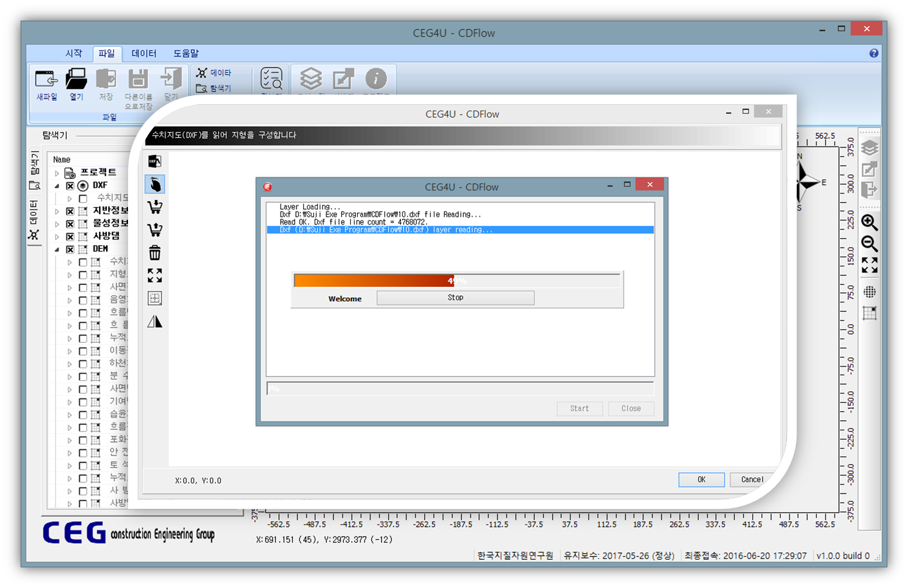Click the full extent icon on the right toolbar
The height and width of the screenshot is (588, 908).
coord(869,265)
